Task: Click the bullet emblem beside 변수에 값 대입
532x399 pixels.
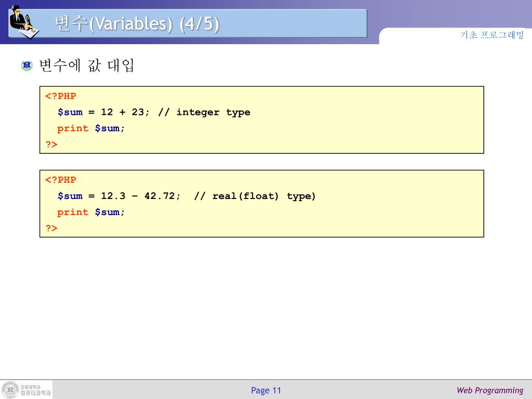Action: 27,65
